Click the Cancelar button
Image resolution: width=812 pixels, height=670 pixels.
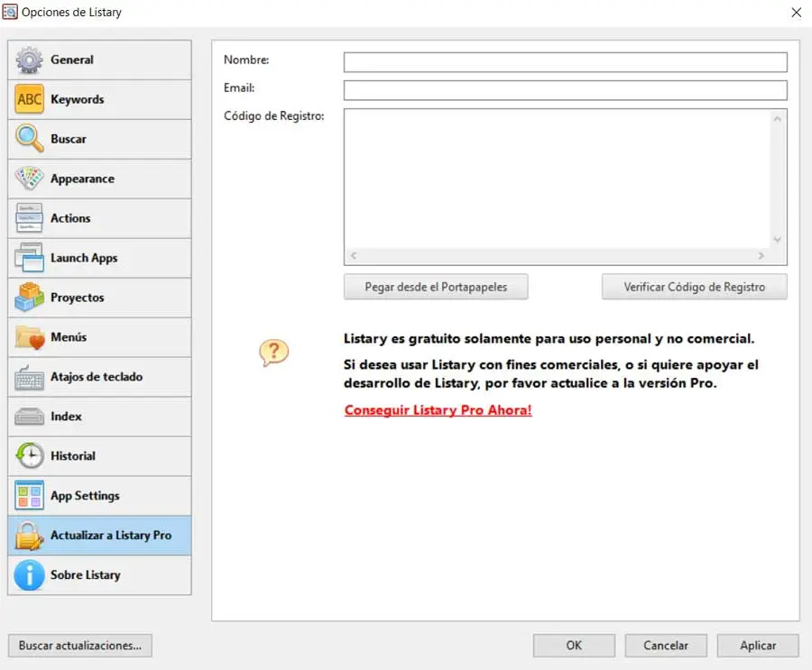[x=666, y=646]
